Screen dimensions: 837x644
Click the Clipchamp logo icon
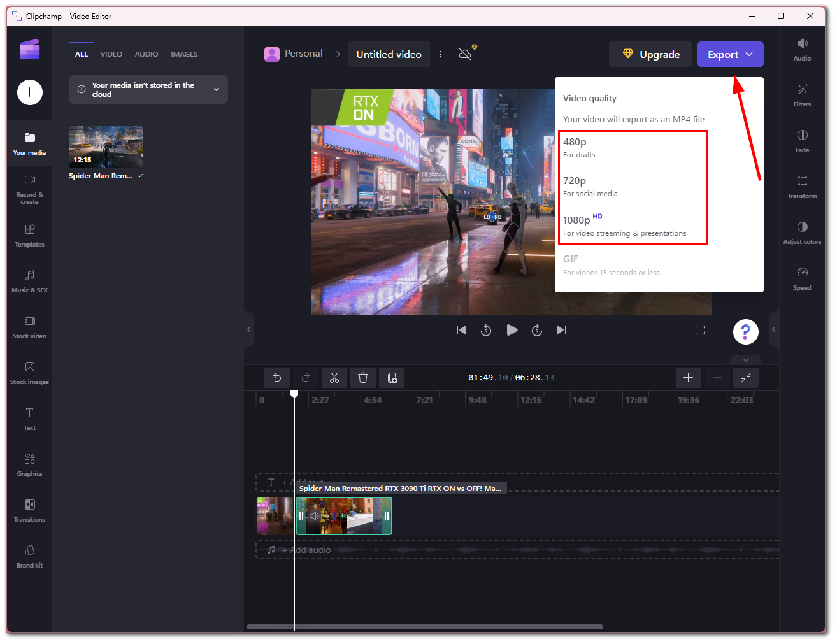pyautogui.click(x=29, y=50)
